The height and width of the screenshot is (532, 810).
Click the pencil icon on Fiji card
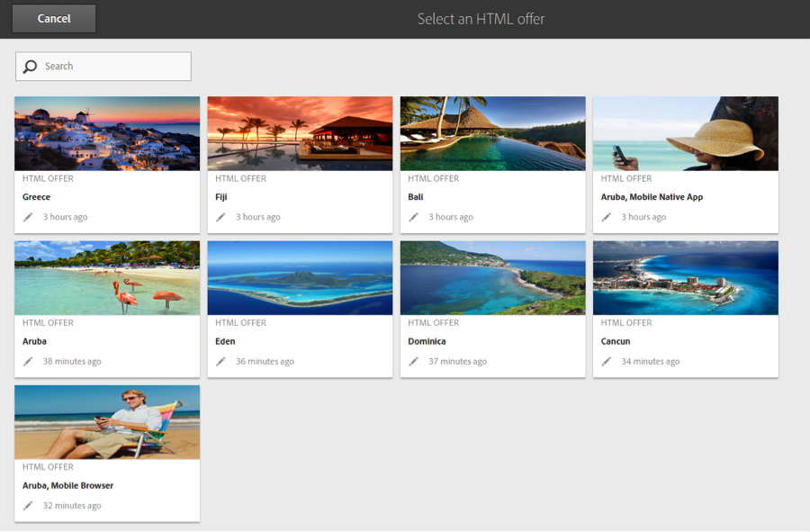click(220, 217)
